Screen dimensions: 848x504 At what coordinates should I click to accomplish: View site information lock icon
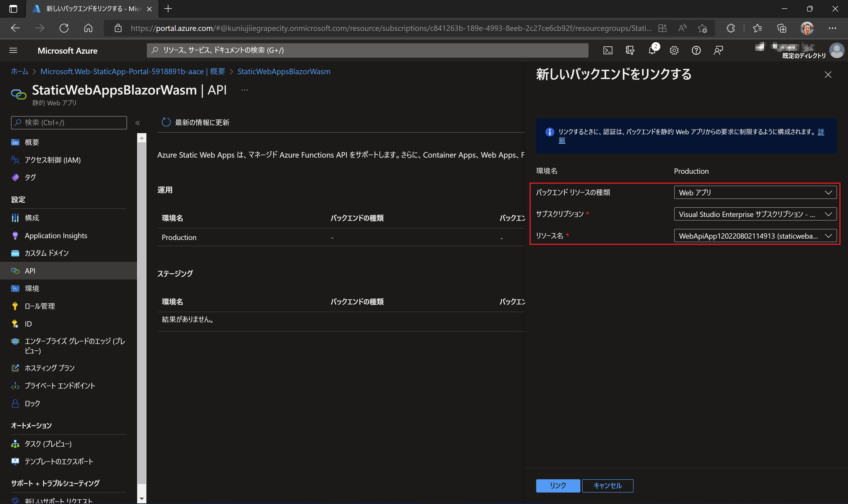pyautogui.click(x=118, y=28)
